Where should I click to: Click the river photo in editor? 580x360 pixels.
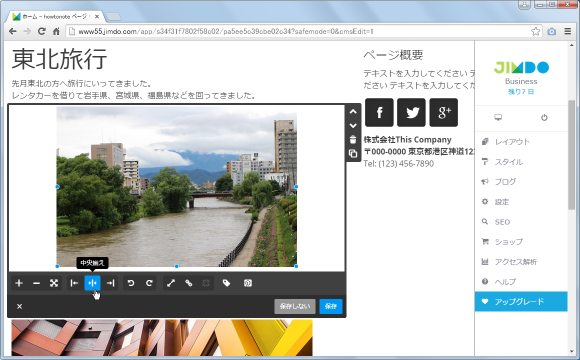177,187
